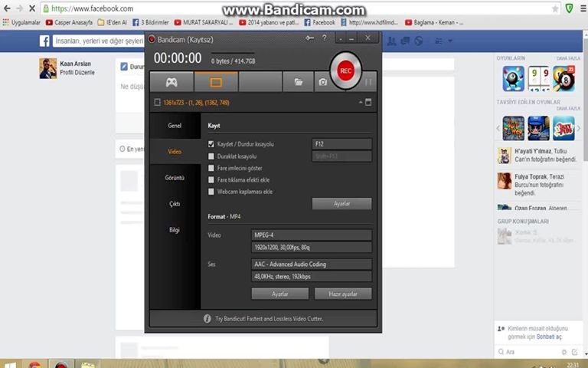Viewport: 588px width, 368px height.
Task: Click the info icon beside Bandicut notice
Action: [207, 318]
